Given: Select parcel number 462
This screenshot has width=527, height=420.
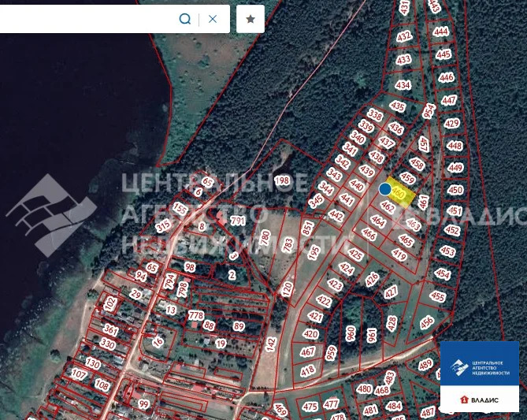Looking at the screenshot, I should click(x=388, y=207).
